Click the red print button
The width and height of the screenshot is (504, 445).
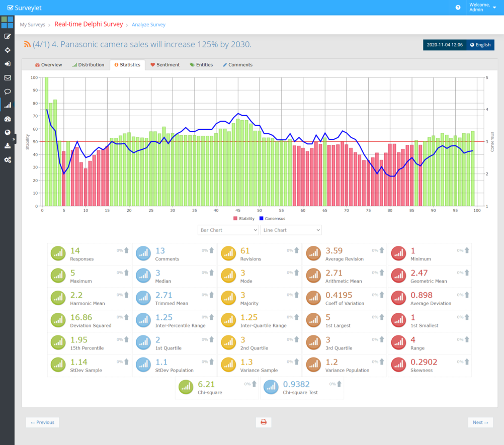(x=263, y=422)
